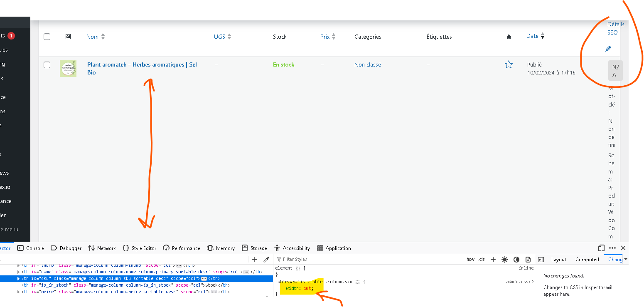Open the Performance tab
Screen dimensions: 644x307
coord(182,248)
